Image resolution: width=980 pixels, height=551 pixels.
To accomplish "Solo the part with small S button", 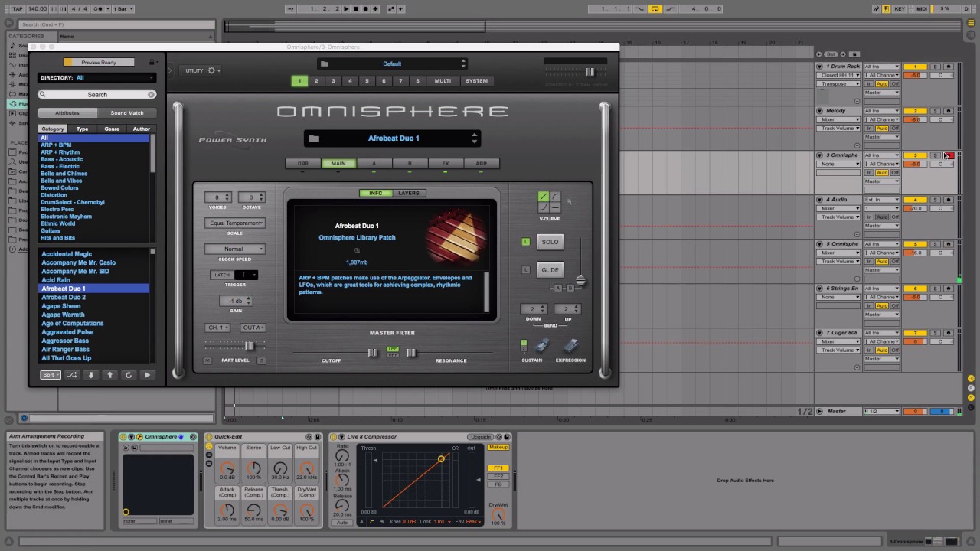I will [261, 360].
